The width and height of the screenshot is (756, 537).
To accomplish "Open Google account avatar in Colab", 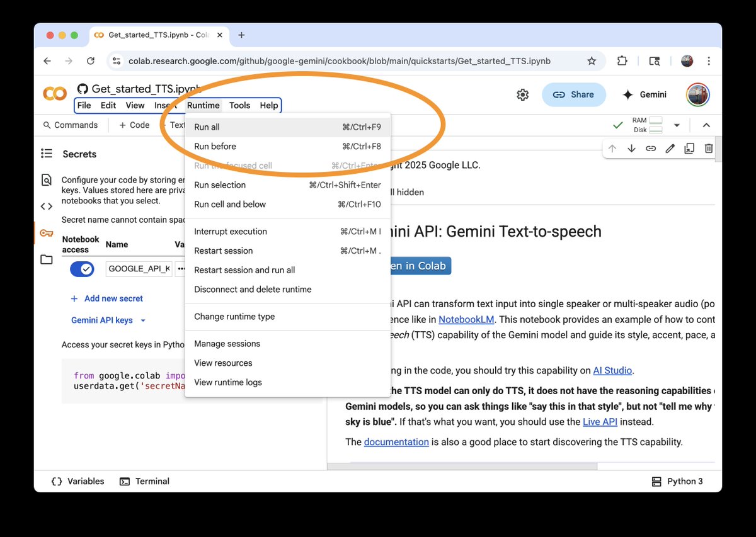I will pyautogui.click(x=698, y=94).
